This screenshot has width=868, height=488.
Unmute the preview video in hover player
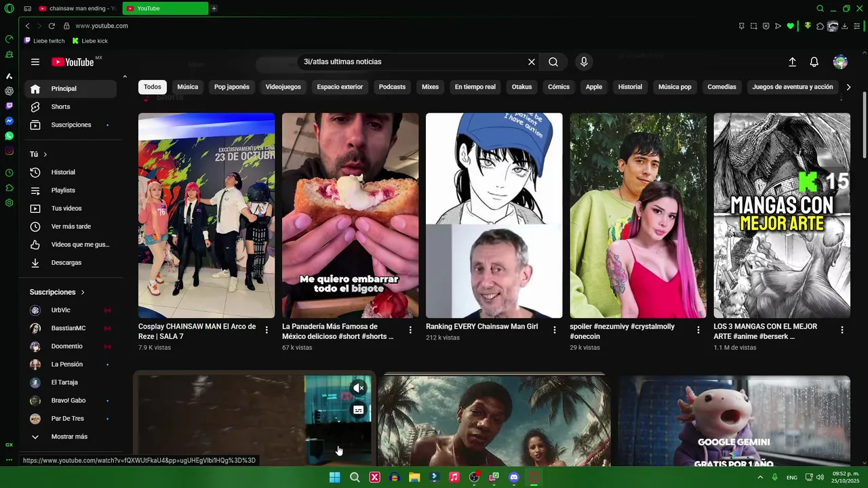coord(359,388)
